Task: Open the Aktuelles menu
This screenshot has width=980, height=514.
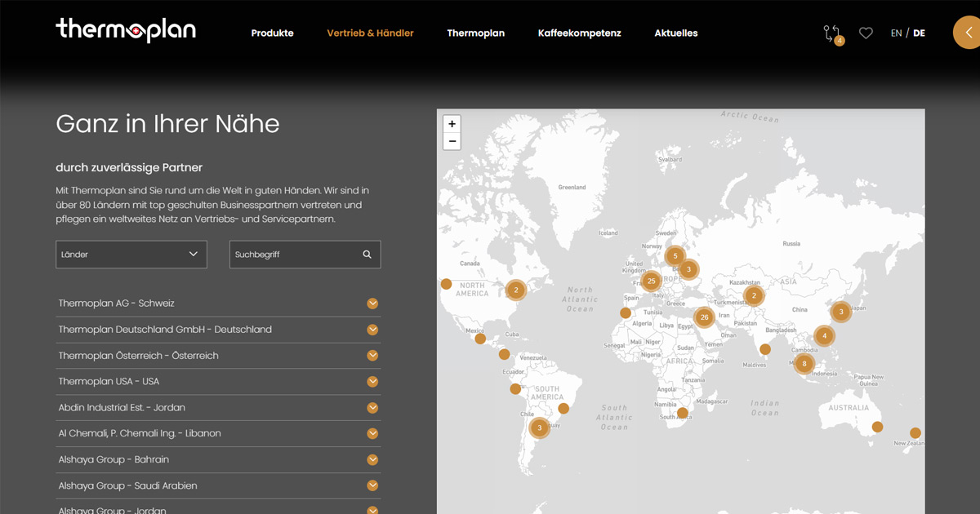Action: coord(676,33)
